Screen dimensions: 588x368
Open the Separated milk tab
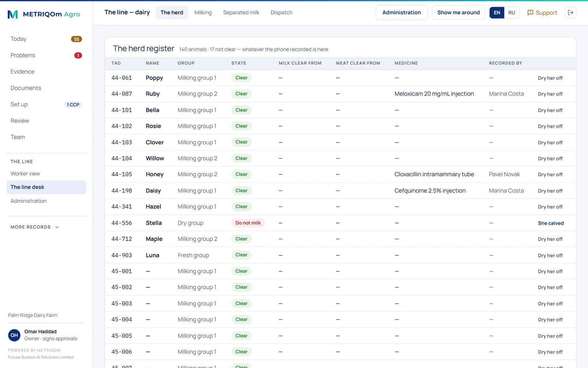[241, 13]
